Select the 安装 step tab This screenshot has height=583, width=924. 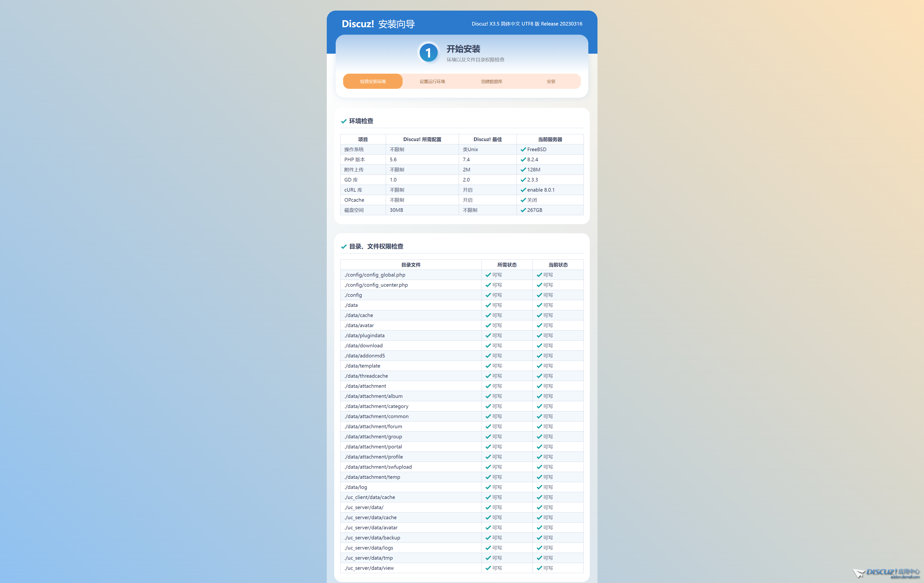[x=551, y=81]
